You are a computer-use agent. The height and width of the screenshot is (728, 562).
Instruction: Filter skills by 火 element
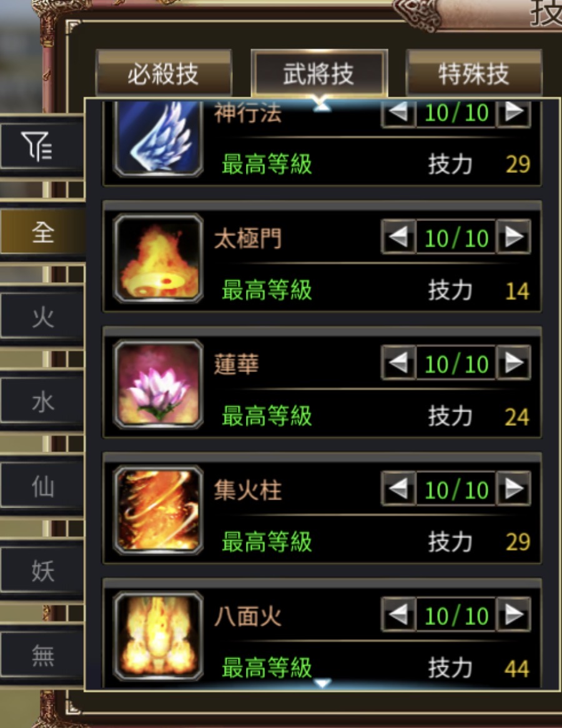point(42,317)
